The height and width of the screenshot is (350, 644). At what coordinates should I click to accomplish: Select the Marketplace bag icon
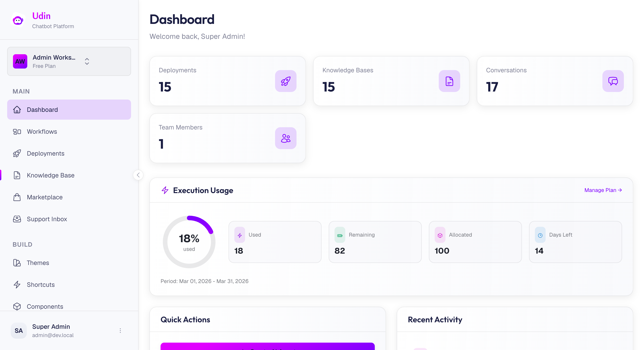click(x=17, y=197)
